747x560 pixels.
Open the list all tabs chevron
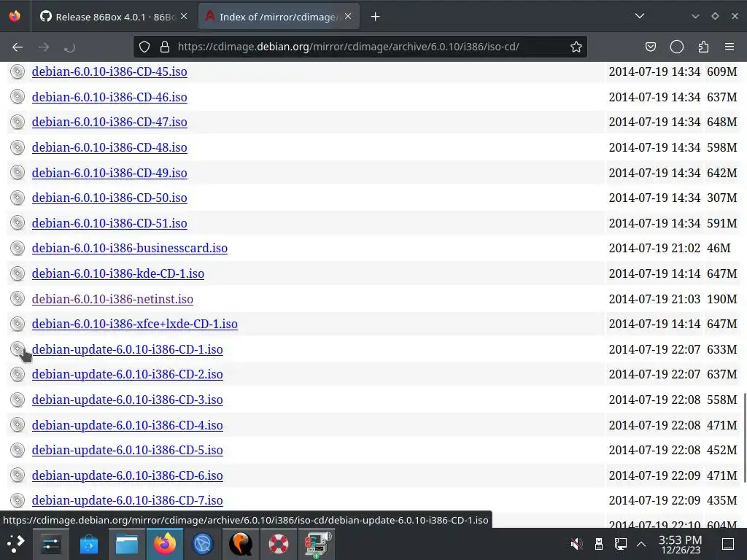click(x=640, y=16)
